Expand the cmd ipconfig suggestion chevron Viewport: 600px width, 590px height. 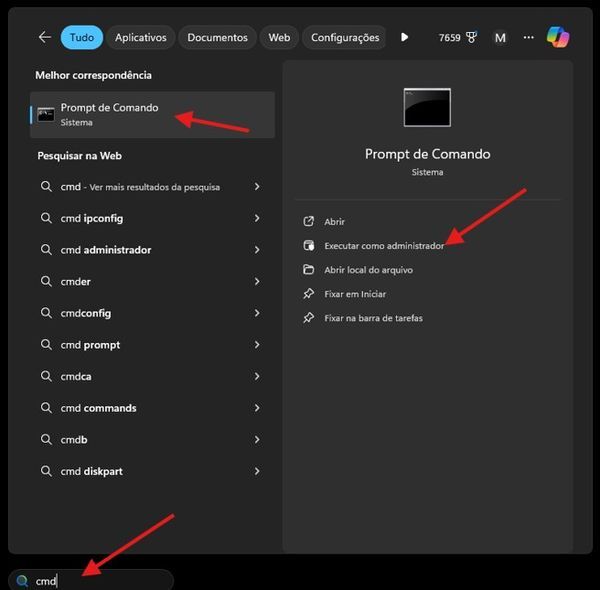click(x=257, y=218)
